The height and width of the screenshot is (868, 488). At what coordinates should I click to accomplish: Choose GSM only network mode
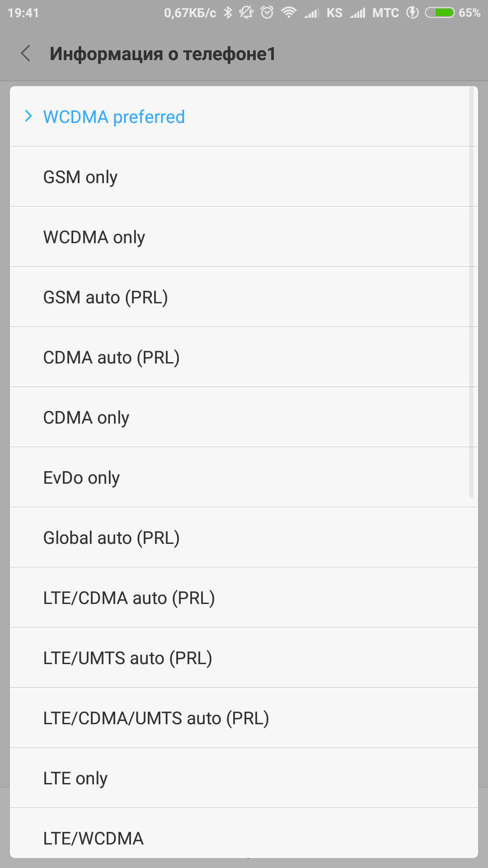[80, 177]
